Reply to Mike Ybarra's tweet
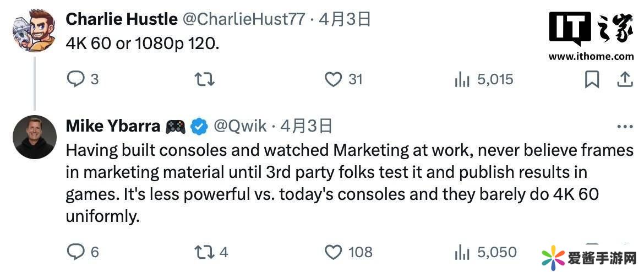The height and width of the screenshot is (272, 644). pos(75,252)
